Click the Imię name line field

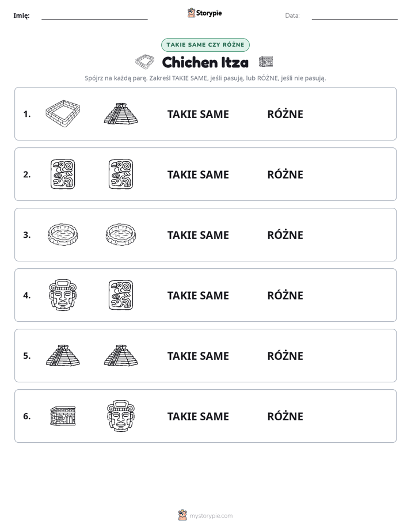[x=94, y=16]
